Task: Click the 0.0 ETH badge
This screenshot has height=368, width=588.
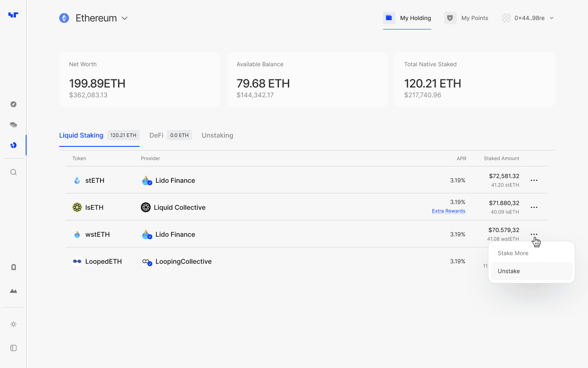Action: (179, 135)
